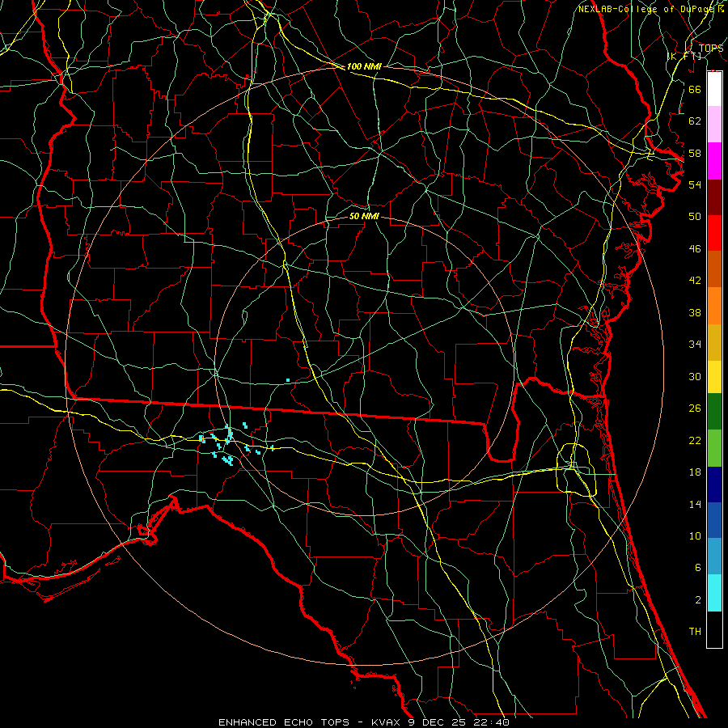
Task: Click the legend value "66"
Action: pyautogui.click(x=695, y=89)
